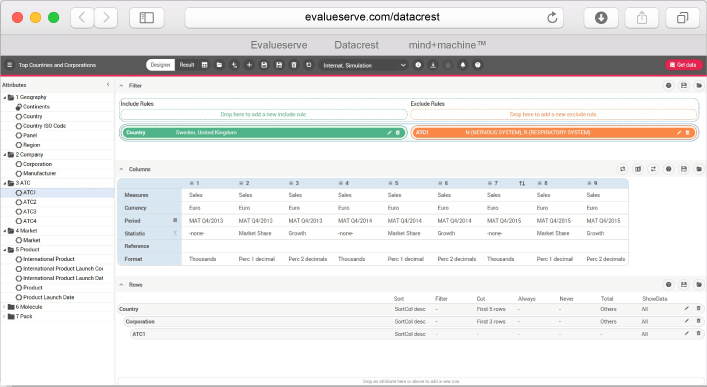Click the question mark help icon in the dark toolbar

(477, 65)
